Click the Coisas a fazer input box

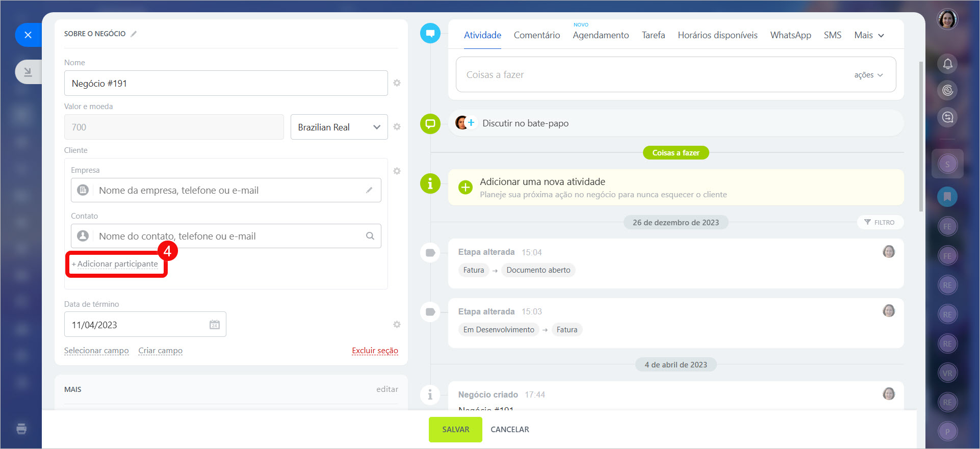676,74
